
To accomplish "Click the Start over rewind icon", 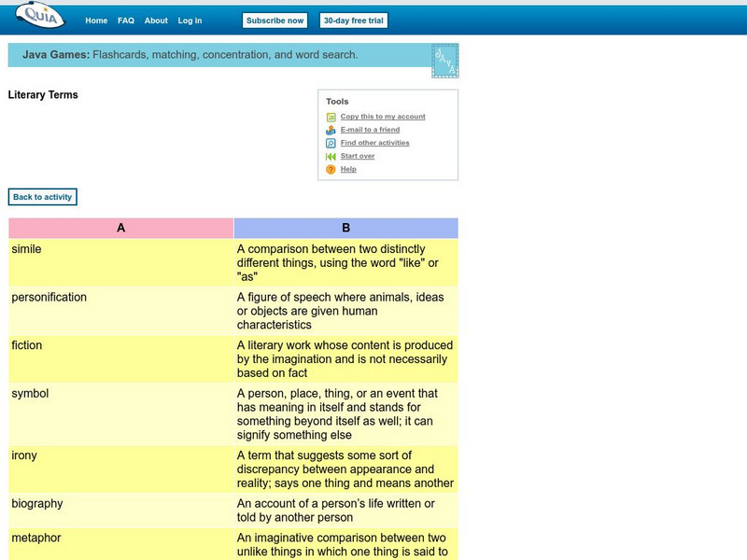I will click(331, 157).
